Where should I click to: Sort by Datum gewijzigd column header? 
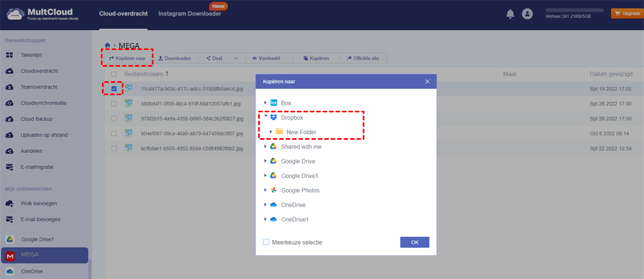point(610,74)
